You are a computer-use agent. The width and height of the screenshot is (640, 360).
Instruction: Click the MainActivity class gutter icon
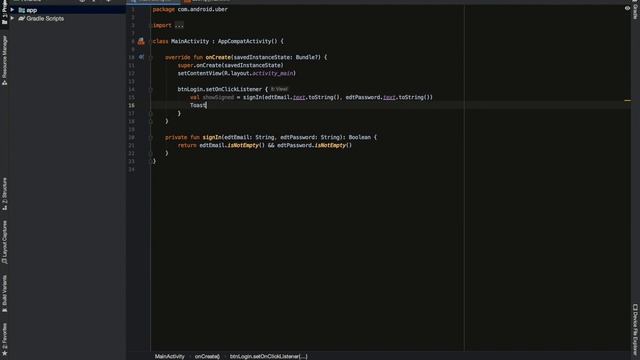tap(141, 41)
